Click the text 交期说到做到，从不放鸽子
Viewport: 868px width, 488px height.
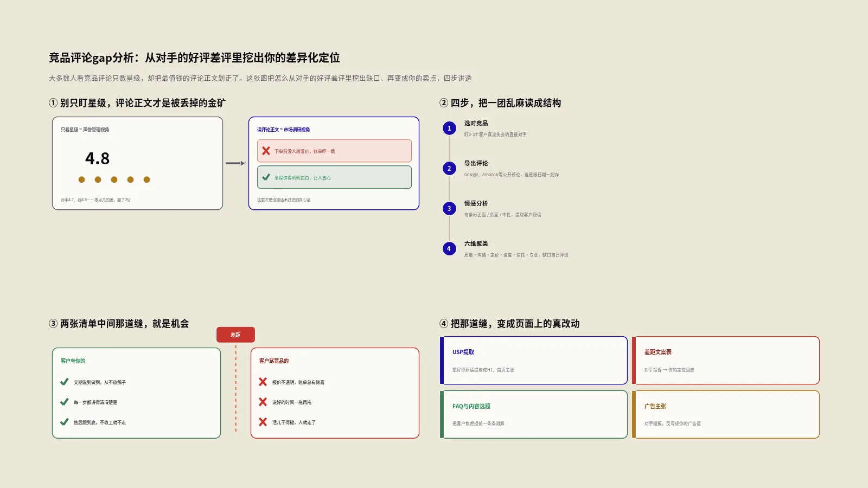[100, 382]
